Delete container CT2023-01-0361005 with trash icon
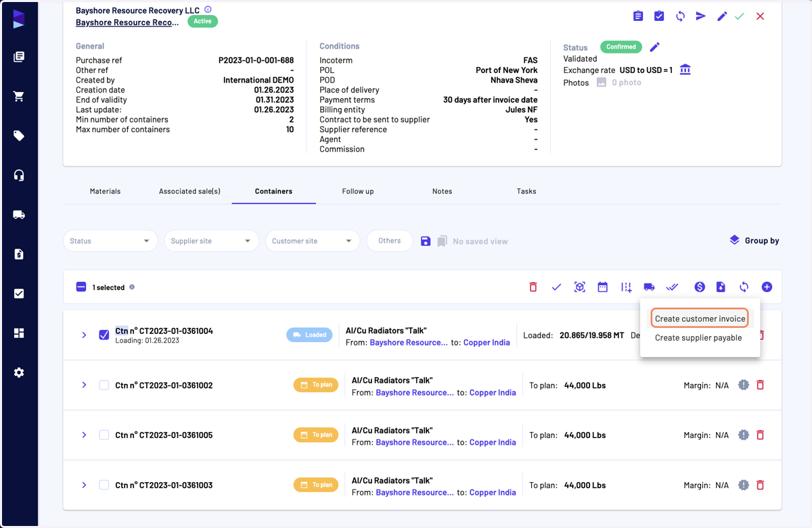Screen dimensions: 812x528 pyautogui.click(x=761, y=435)
